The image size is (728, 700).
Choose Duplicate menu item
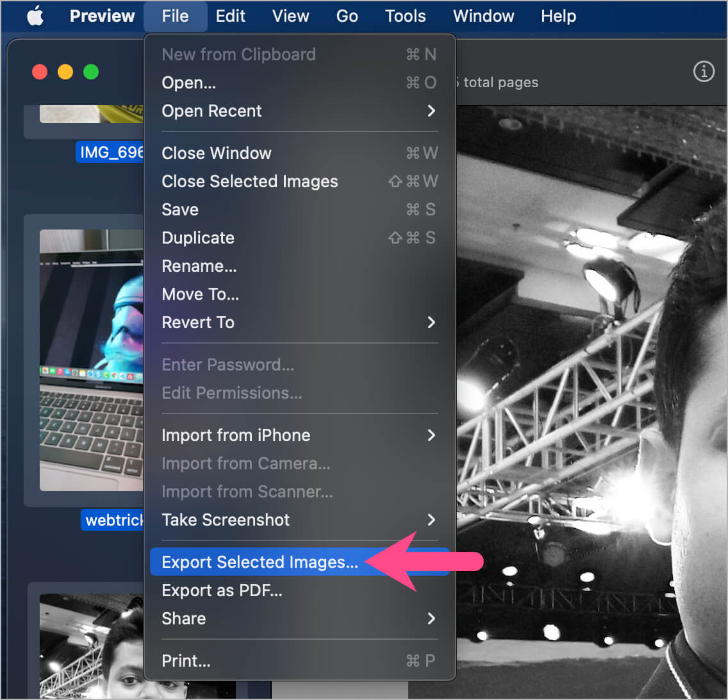[299, 238]
